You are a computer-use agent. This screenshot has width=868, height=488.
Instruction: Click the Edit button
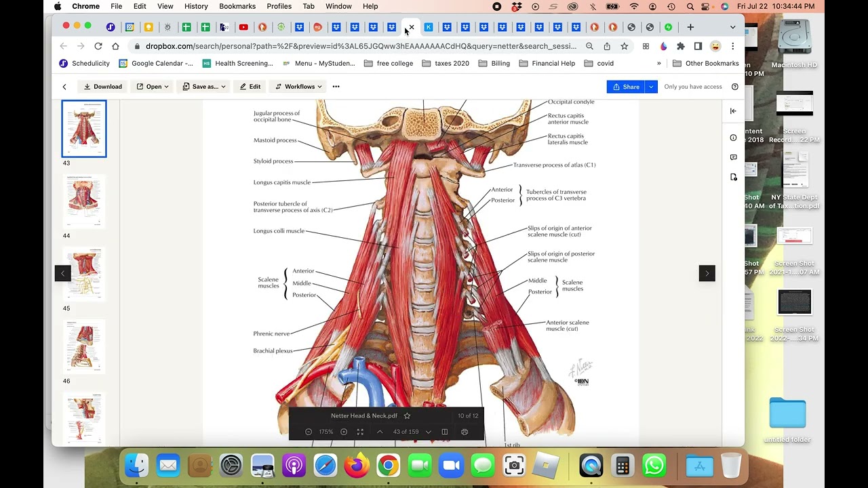point(250,87)
